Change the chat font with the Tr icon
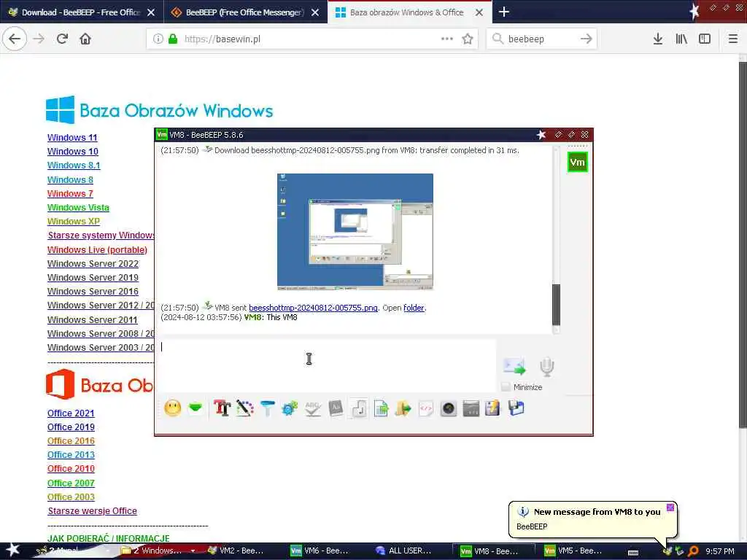 coord(222,408)
